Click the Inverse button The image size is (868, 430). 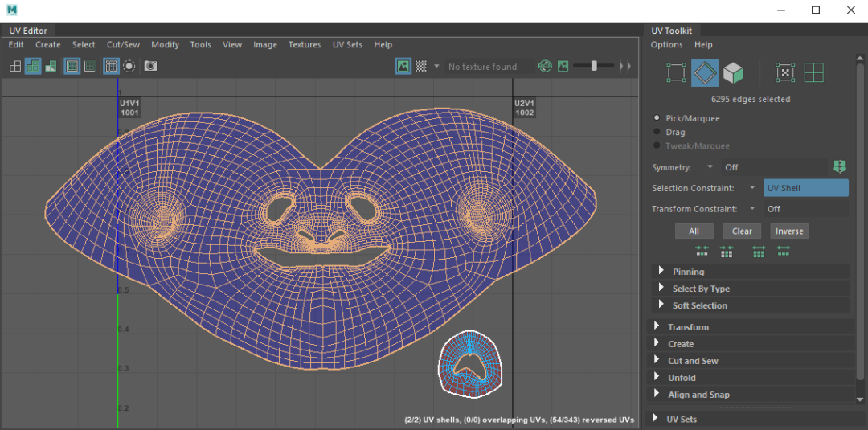[789, 231]
